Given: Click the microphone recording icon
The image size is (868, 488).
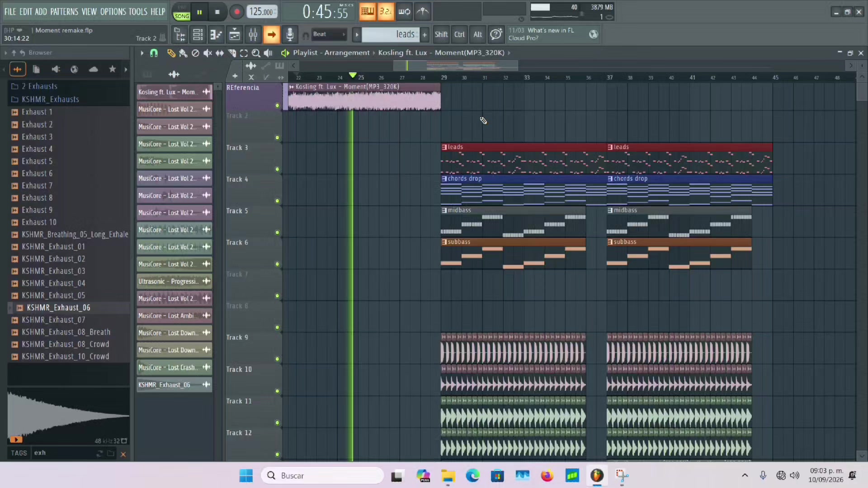Looking at the screenshot, I should pos(290,34).
